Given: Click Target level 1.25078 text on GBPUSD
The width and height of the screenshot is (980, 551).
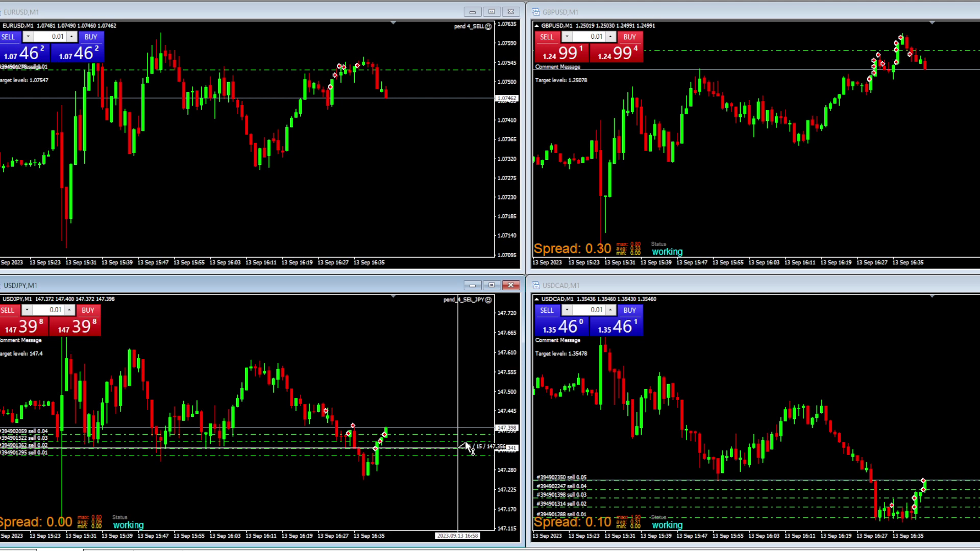Looking at the screenshot, I should pos(561,80).
